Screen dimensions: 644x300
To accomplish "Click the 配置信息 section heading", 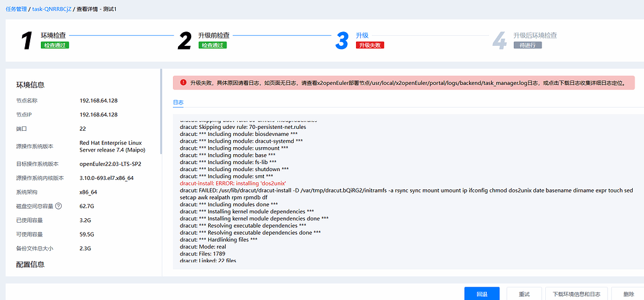I will coord(30,265).
